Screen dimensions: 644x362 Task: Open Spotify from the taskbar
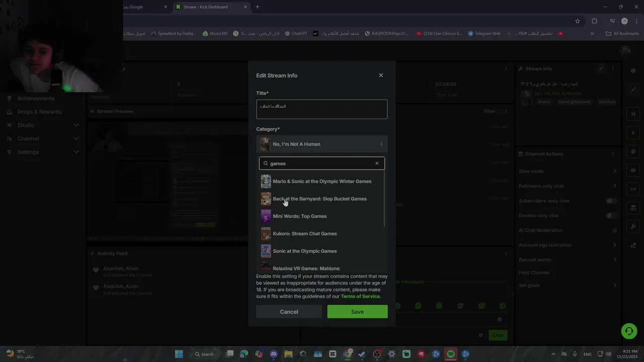(451, 354)
